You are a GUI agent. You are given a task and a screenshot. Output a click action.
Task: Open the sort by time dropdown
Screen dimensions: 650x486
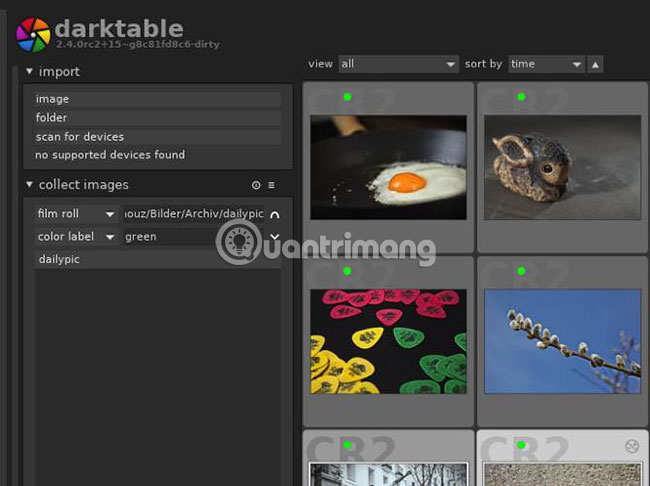[x=546, y=64]
